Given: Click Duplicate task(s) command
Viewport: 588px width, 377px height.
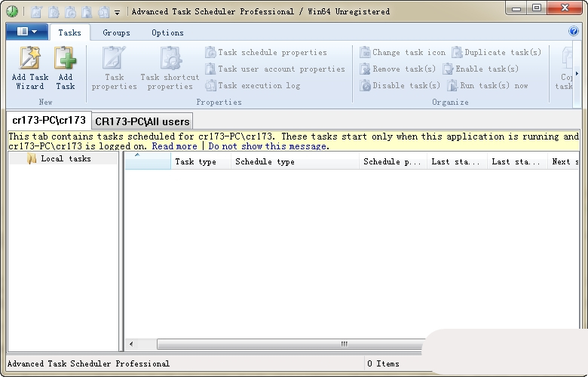Looking at the screenshot, I should [497, 52].
